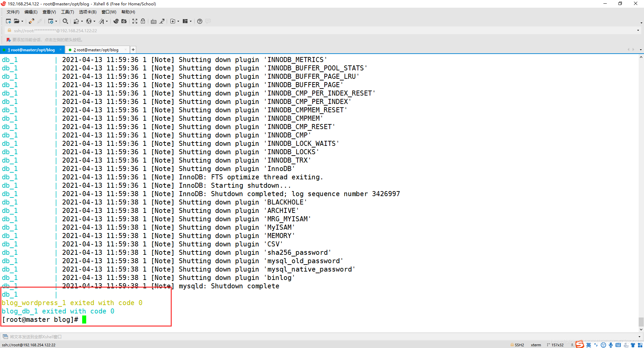Click the IME microphone voice icon

coord(611,345)
